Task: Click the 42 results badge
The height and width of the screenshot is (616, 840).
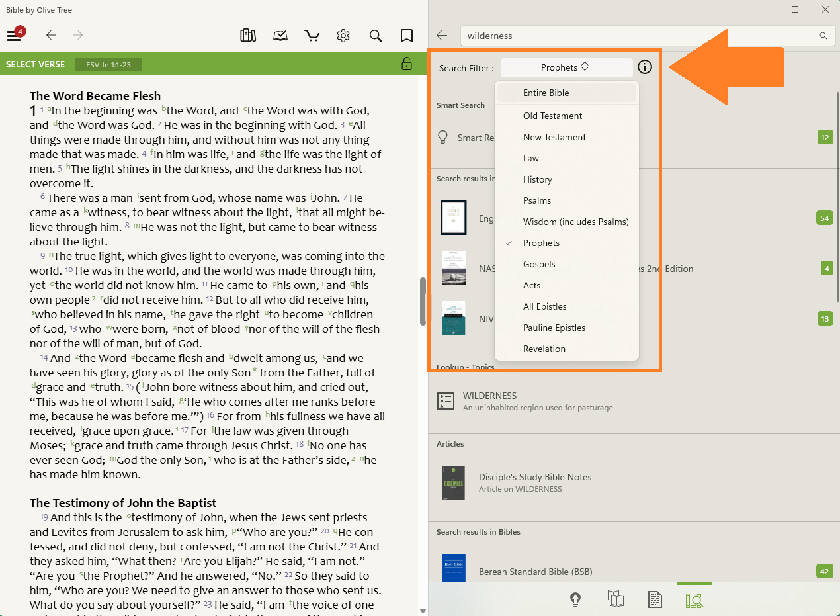Action: 825,571
